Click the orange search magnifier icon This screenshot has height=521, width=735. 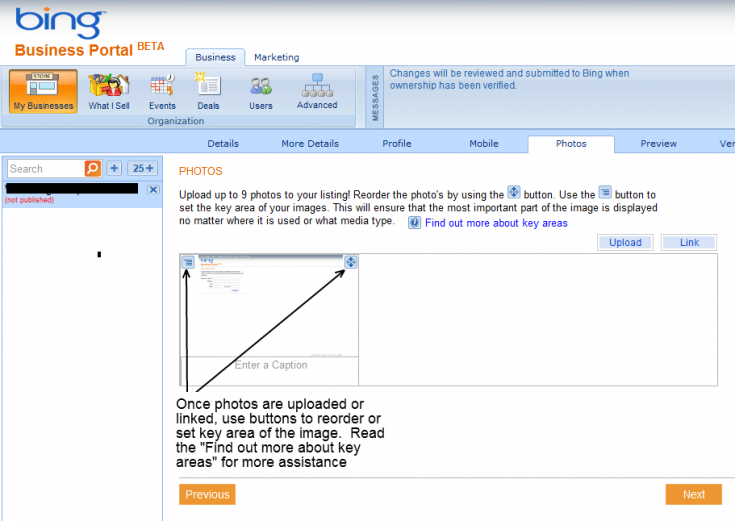pos(93,168)
